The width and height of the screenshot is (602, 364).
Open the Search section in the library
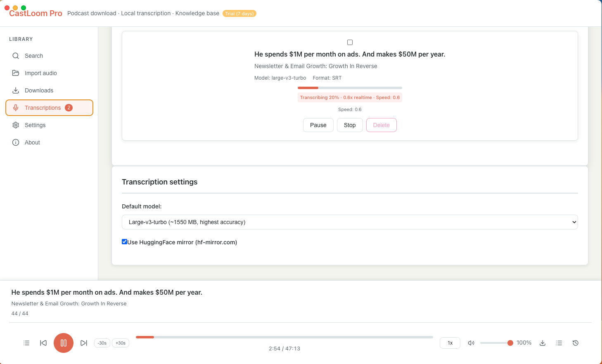[34, 56]
